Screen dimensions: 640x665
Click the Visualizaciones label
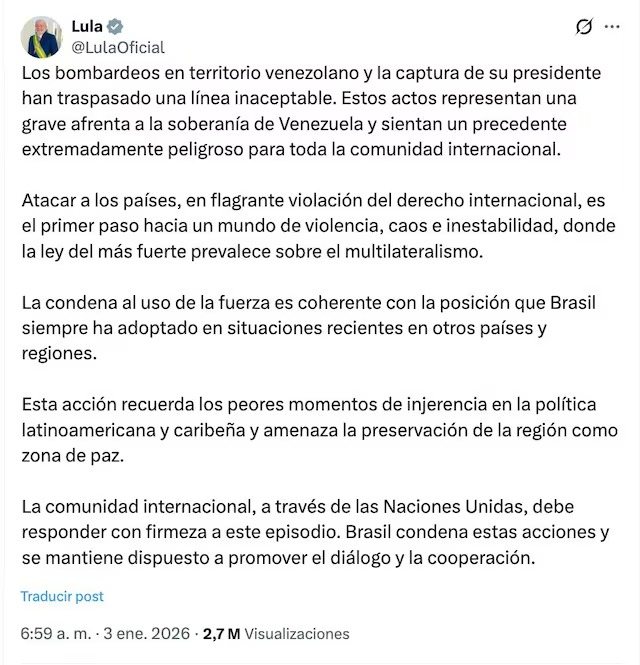pyautogui.click(x=297, y=633)
